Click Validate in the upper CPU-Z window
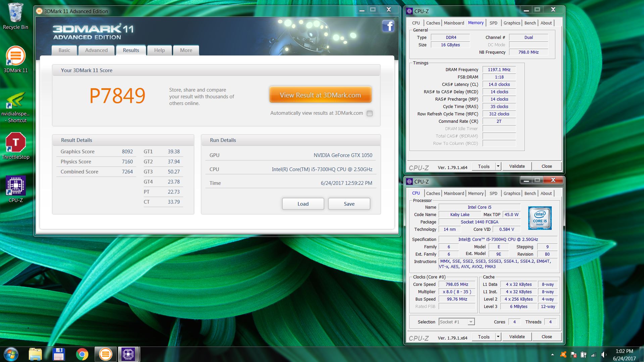Screen dimensions: 644x362 click(517, 166)
